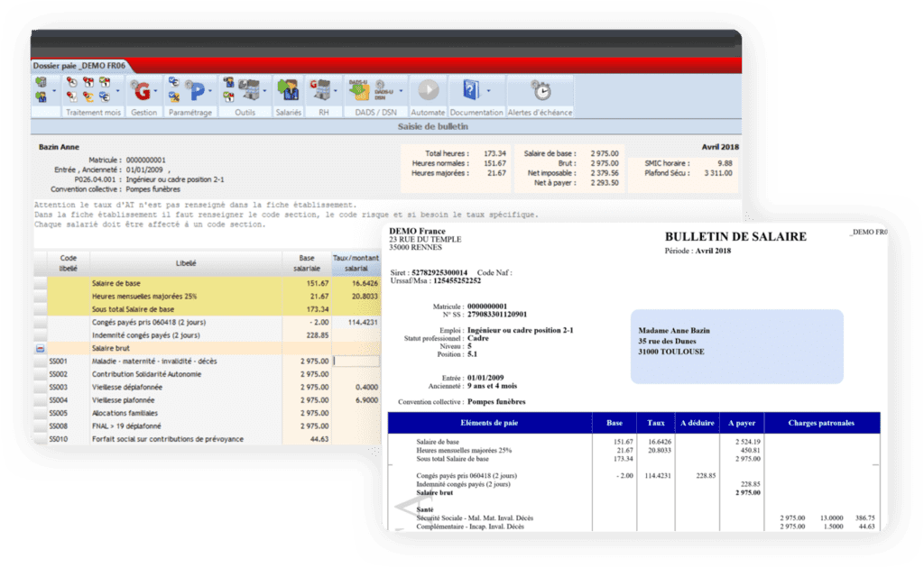Click the Libellé column header

185,263
